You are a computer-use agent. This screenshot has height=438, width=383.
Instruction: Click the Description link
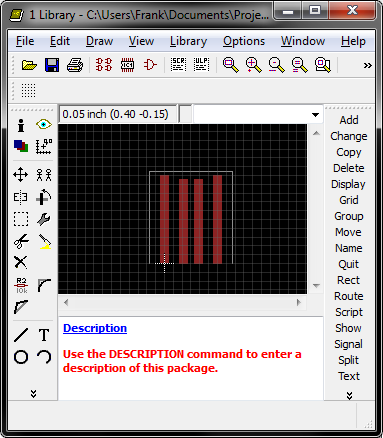pyautogui.click(x=95, y=328)
